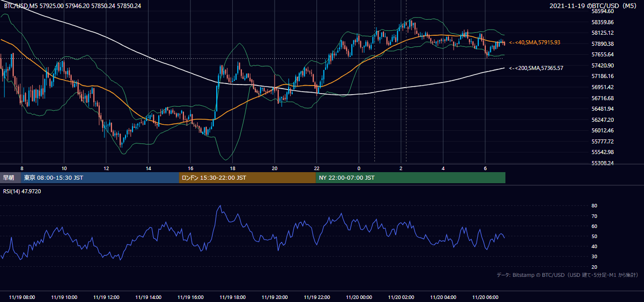Viewport: 644px width, 302px height.
Task: Click bottom time label 11/19 20:00
Action: [x=275, y=297]
